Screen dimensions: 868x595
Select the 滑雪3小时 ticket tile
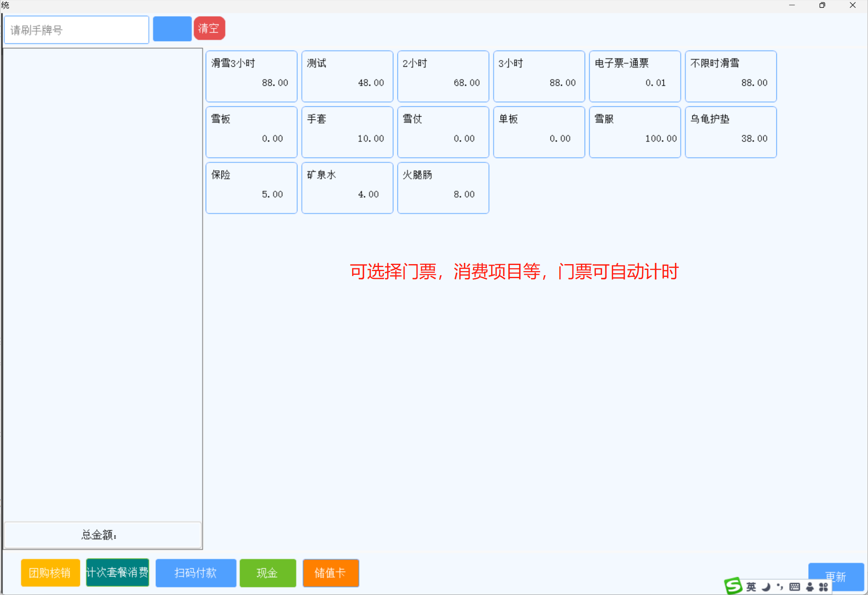tap(252, 76)
